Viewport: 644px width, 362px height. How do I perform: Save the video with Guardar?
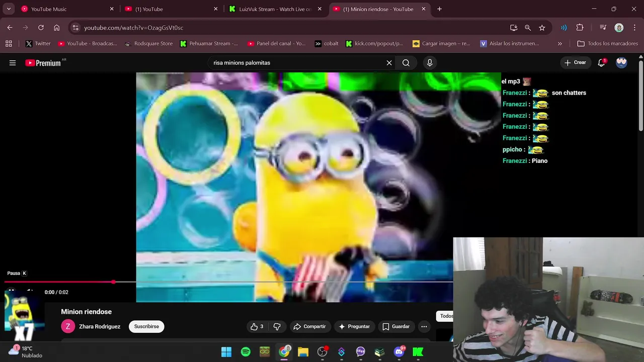click(x=396, y=327)
